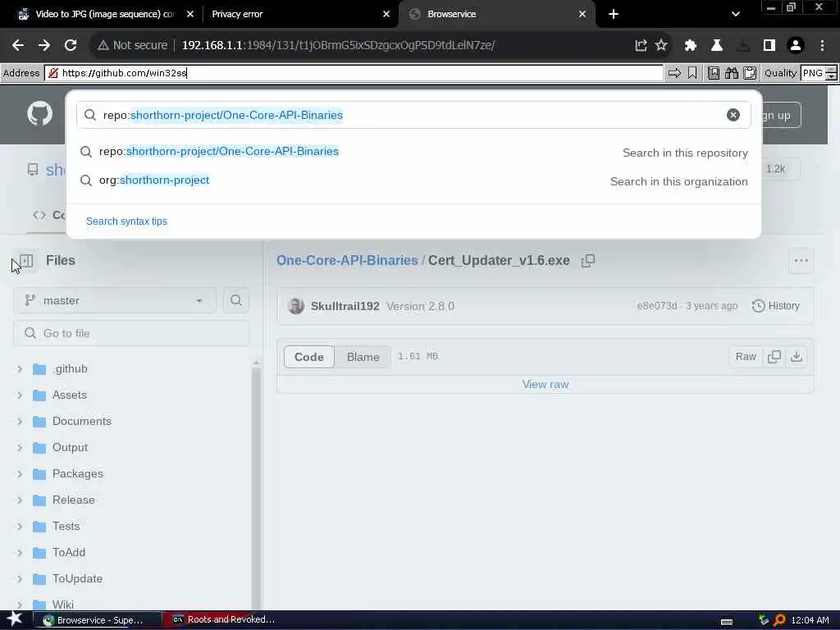
Task: Click the GitHub search input
Action: [x=413, y=115]
